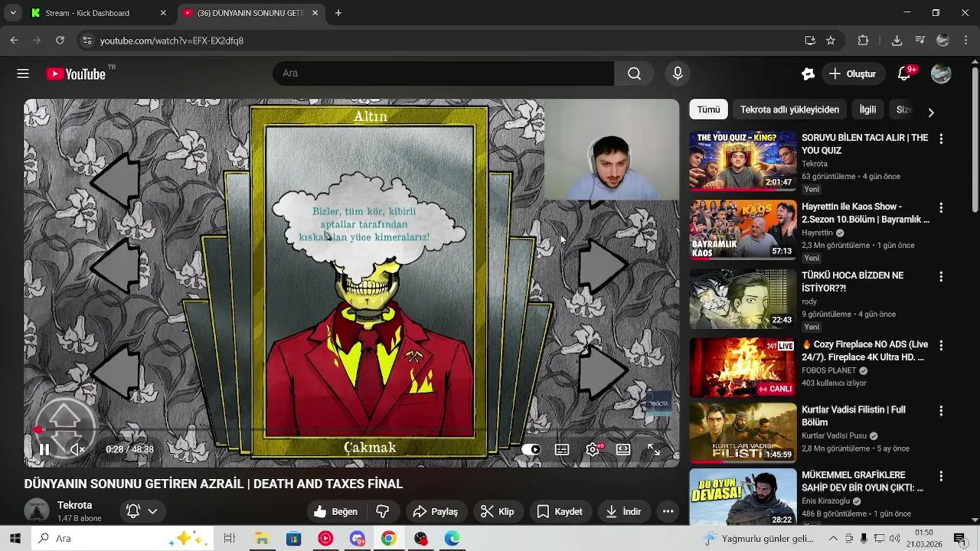Unmute the video volume icon
This screenshot has width=980, height=551.
point(77,449)
